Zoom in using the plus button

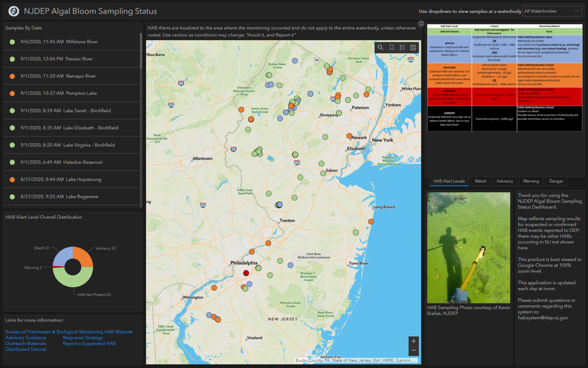pyautogui.click(x=413, y=340)
